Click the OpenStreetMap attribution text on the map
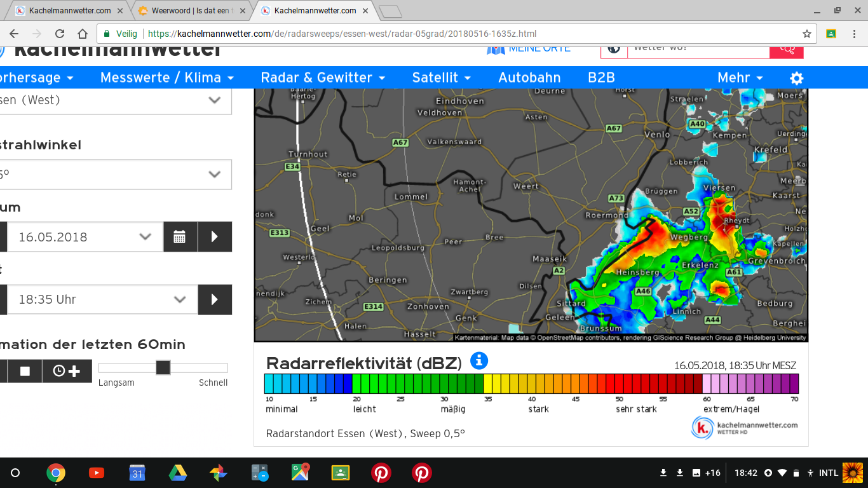This screenshot has height=488, width=868. (630, 338)
